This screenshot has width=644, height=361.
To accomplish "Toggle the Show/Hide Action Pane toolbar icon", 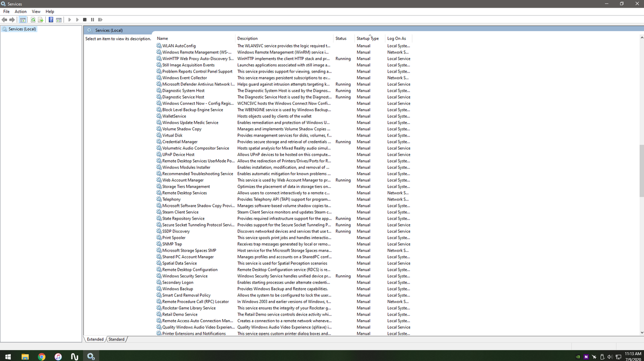I will click(58, 20).
